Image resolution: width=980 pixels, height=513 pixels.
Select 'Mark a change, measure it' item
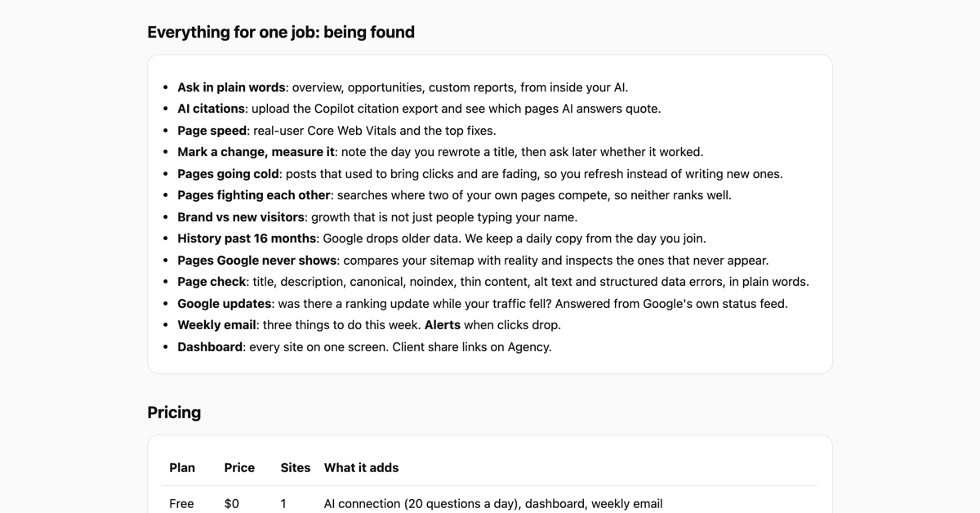pyautogui.click(x=256, y=152)
